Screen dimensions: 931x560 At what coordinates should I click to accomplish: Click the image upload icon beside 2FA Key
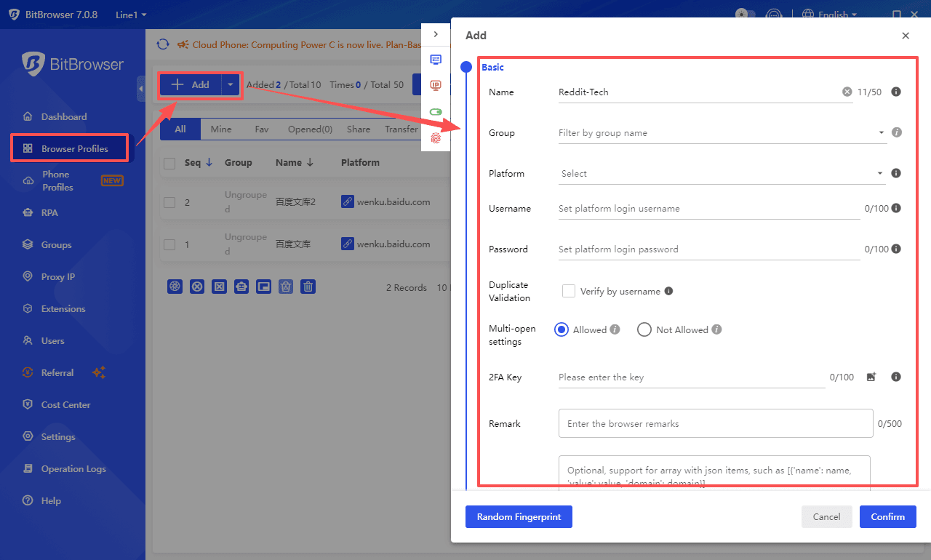tap(871, 377)
